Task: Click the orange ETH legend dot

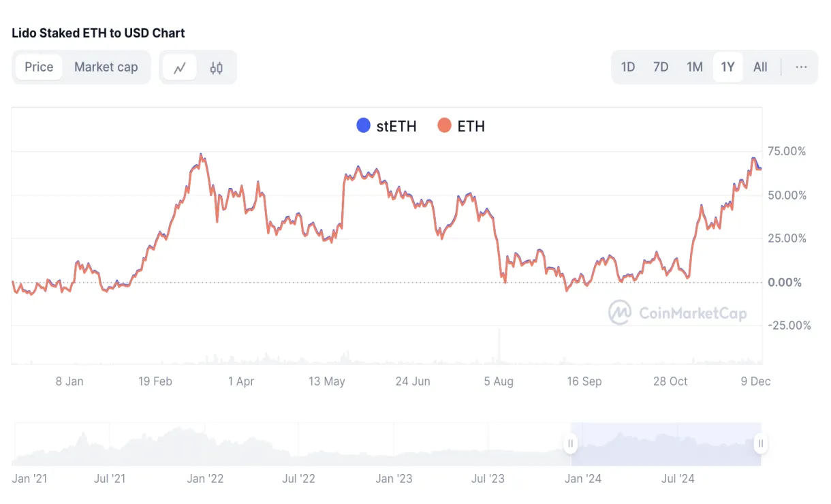Action: [x=445, y=125]
